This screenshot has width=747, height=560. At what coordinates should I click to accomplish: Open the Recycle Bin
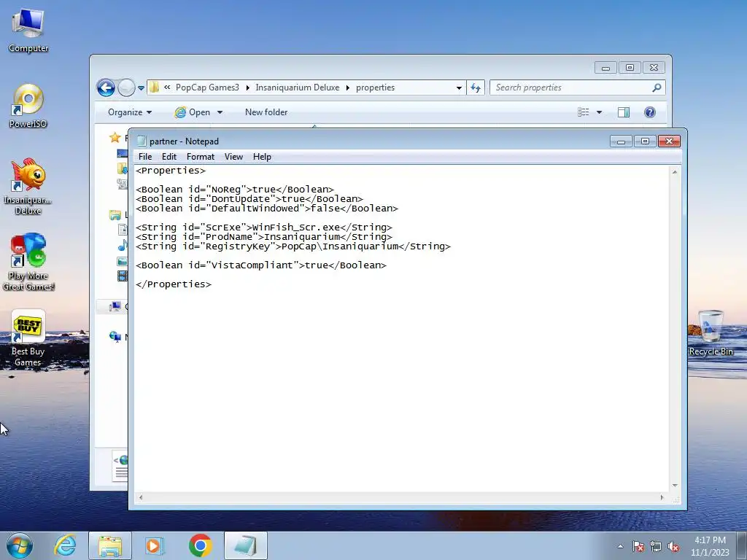pyautogui.click(x=711, y=332)
